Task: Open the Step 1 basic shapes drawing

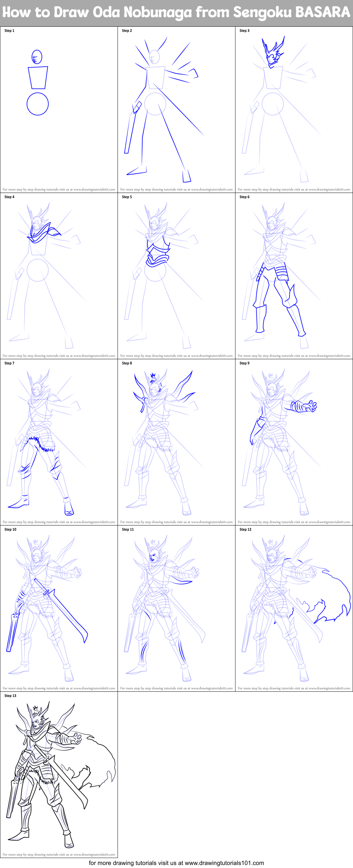Action: pyautogui.click(x=59, y=110)
